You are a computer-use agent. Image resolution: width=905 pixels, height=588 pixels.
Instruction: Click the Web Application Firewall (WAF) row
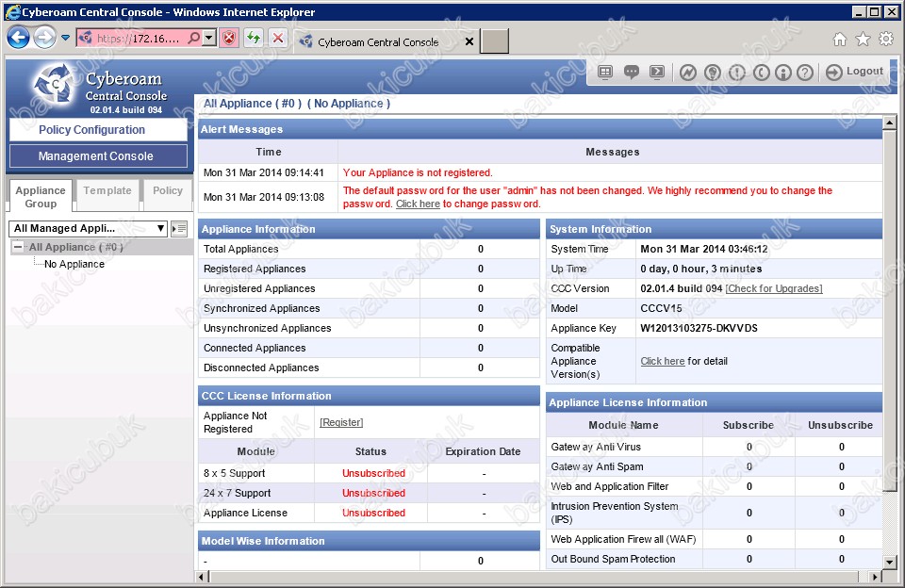714,540
